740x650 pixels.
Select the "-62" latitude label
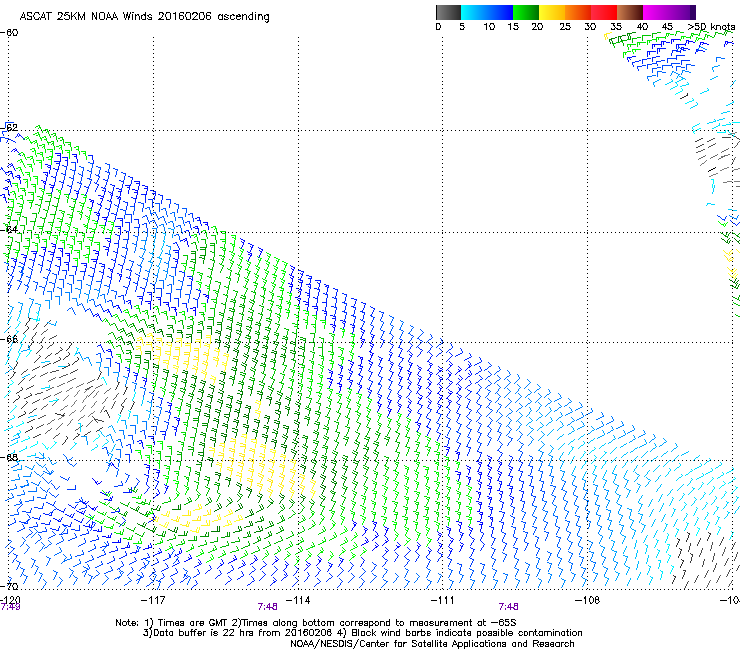pos(9,127)
